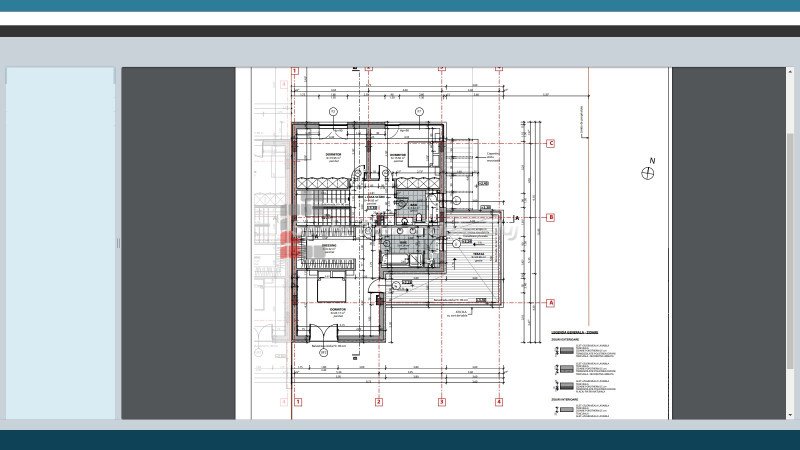Click bottom grid axis marker 1

[x=297, y=402]
